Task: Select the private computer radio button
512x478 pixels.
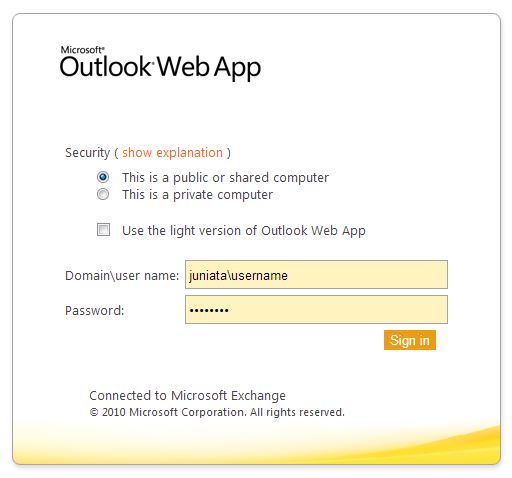Action: (x=103, y=194)
